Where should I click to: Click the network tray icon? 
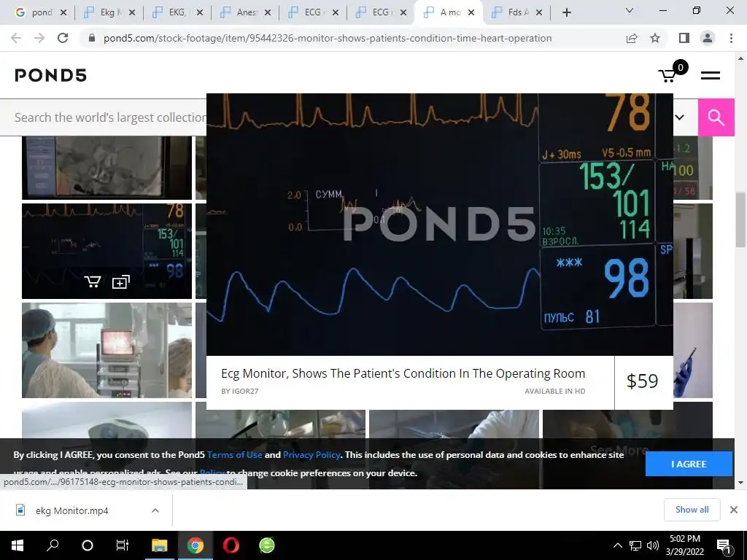(635, 545)
